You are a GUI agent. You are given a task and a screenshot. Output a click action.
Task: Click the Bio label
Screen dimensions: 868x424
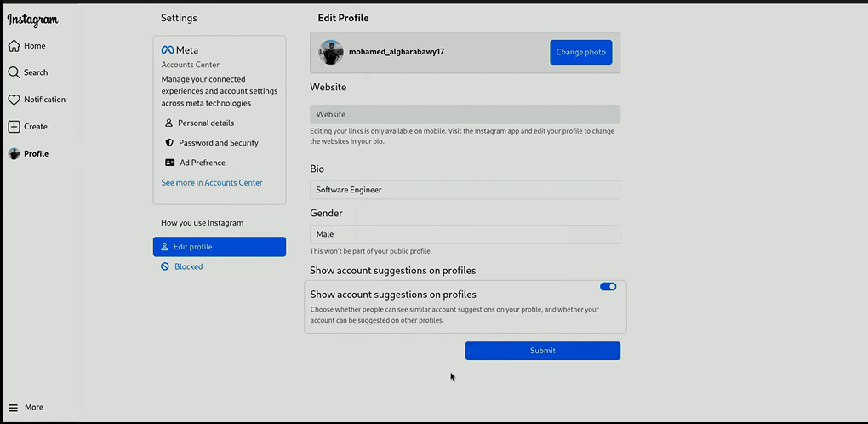[317, 169]
